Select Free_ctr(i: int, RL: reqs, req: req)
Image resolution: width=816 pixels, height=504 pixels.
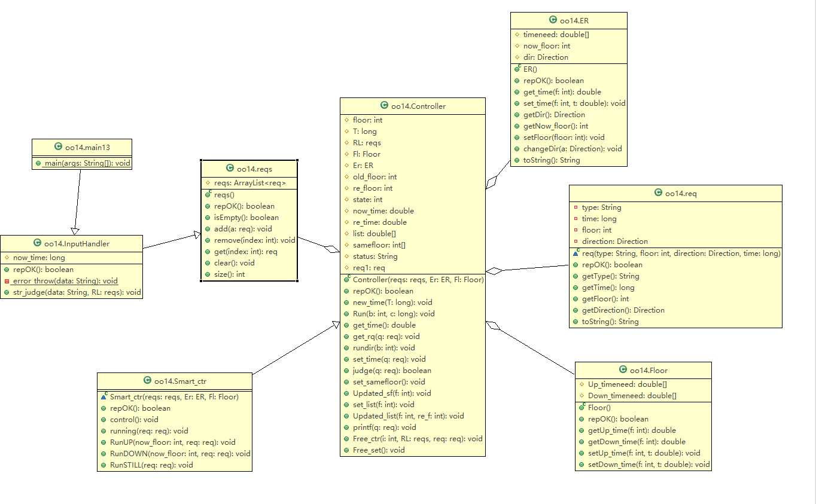(418, 439)
